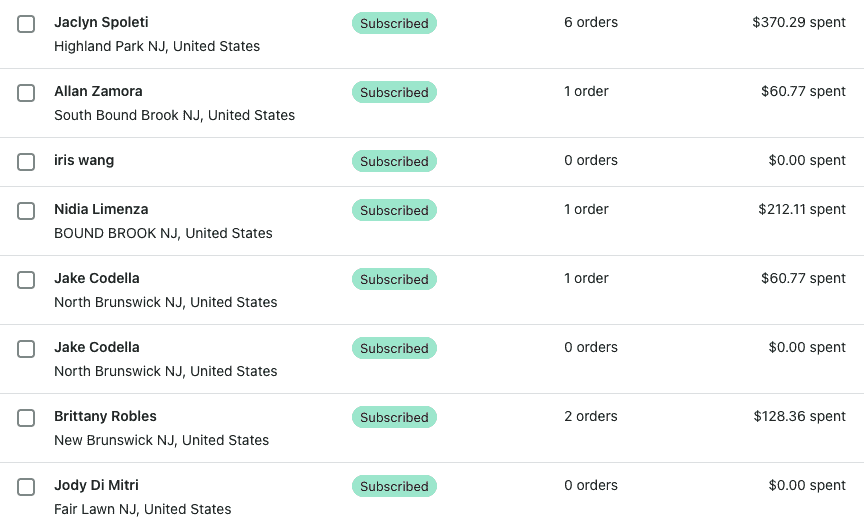Click the Jody Di Mitri name
The height and width of the screenshot is (531, 864).
(x=96, y=485)
